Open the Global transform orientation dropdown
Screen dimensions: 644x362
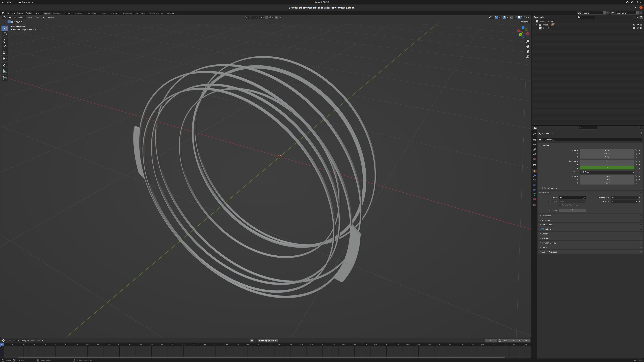(251, 17)
